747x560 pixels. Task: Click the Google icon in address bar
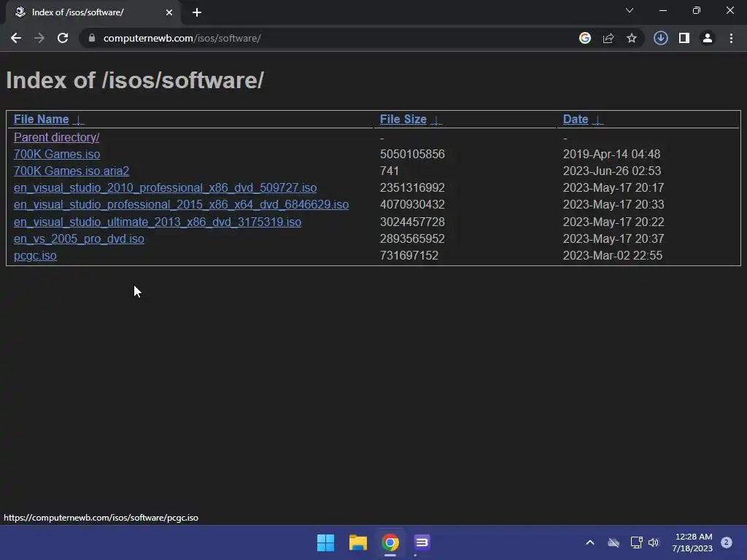(585, 38)
